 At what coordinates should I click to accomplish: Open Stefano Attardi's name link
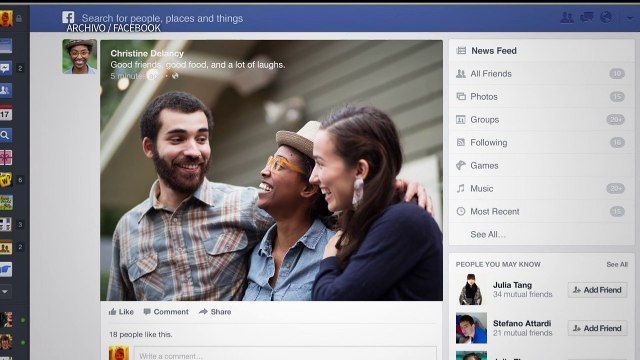522,323
